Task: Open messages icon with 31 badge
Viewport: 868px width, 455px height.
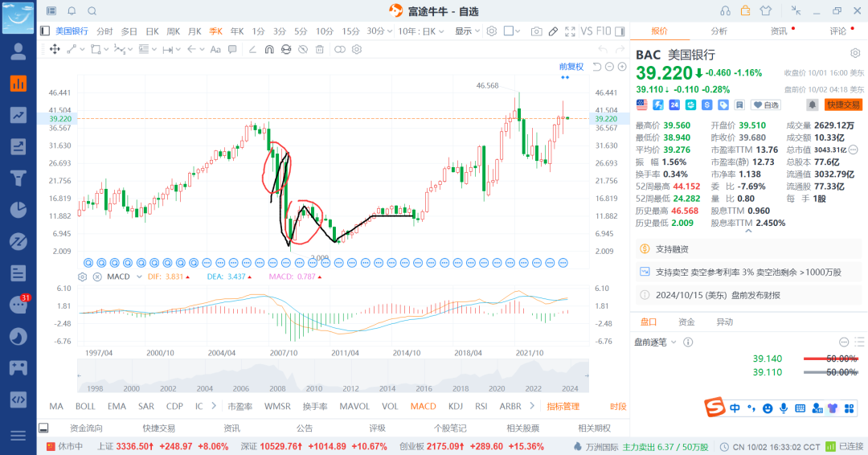Action: (x=18, y=305)
